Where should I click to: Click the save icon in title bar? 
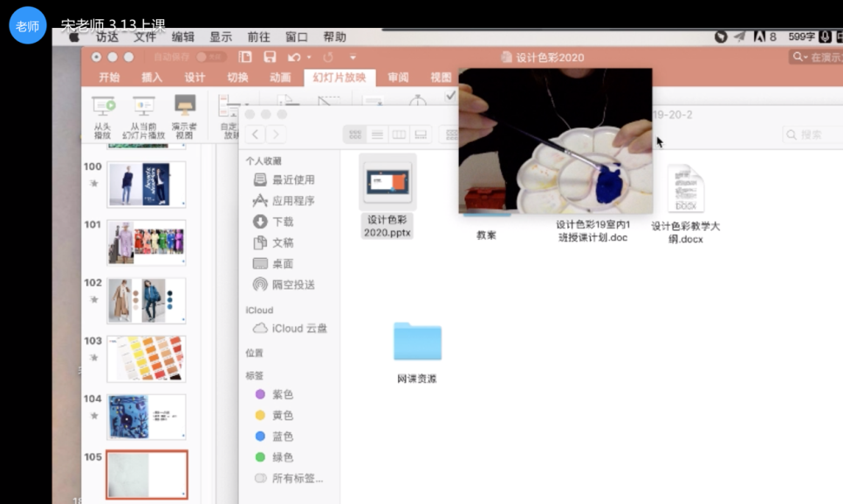270,58
